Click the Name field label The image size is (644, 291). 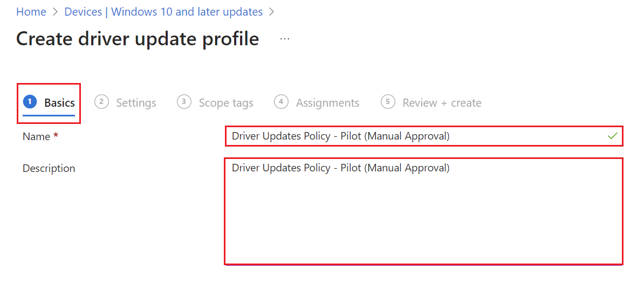[36, 137]
